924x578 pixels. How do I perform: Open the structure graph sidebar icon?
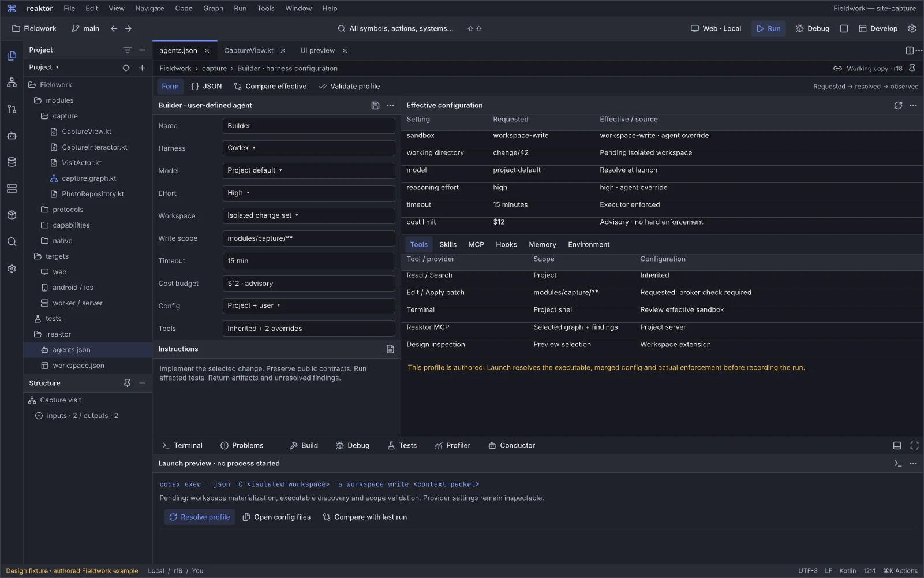pyautogui.click(x=12, y=82)
